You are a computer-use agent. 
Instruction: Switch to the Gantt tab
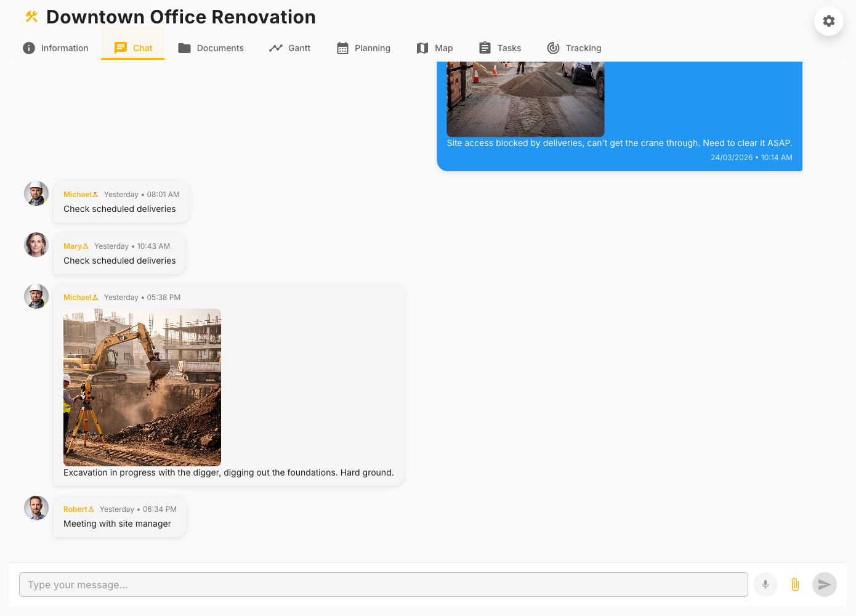289,48
